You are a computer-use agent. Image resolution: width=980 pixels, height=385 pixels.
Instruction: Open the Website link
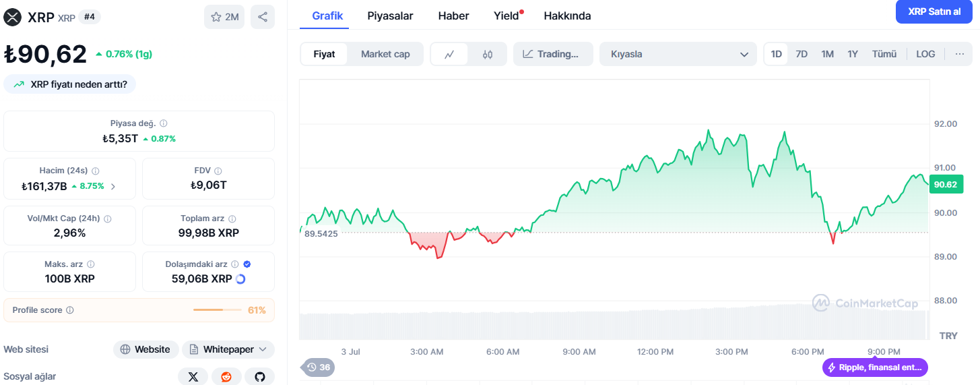[145, 349]
